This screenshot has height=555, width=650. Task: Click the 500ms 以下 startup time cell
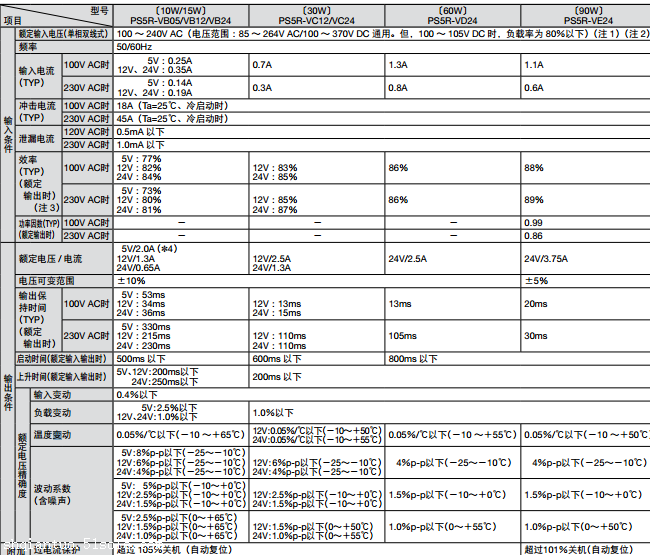point(181,359)
